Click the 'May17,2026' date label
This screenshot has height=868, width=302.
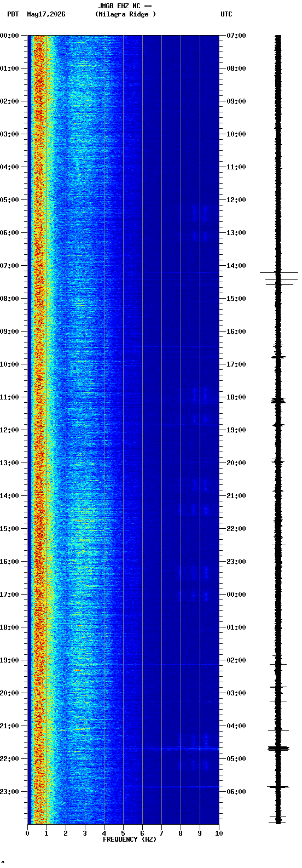coord(46,14)
